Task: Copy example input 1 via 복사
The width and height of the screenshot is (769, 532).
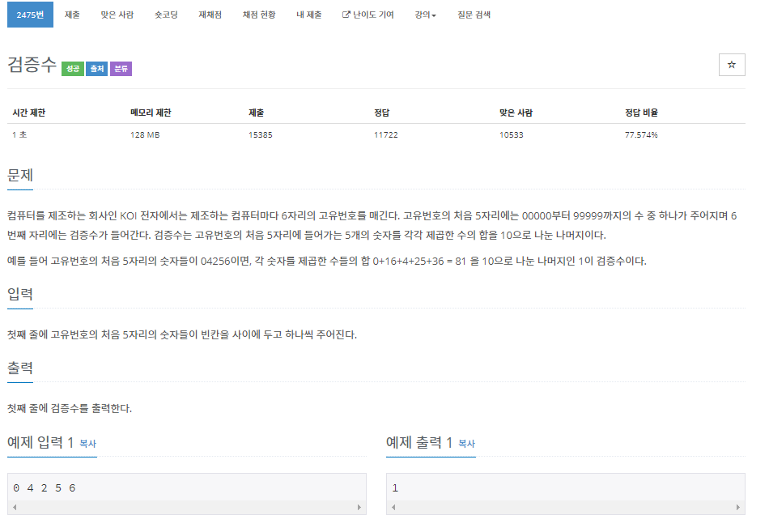Action: click(x=87, y=444)
